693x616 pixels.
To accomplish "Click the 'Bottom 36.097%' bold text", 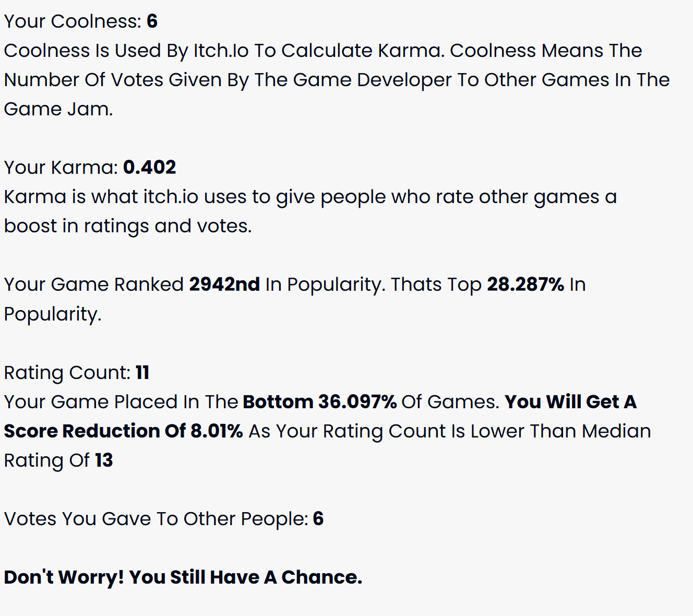I will pos(320,402).
